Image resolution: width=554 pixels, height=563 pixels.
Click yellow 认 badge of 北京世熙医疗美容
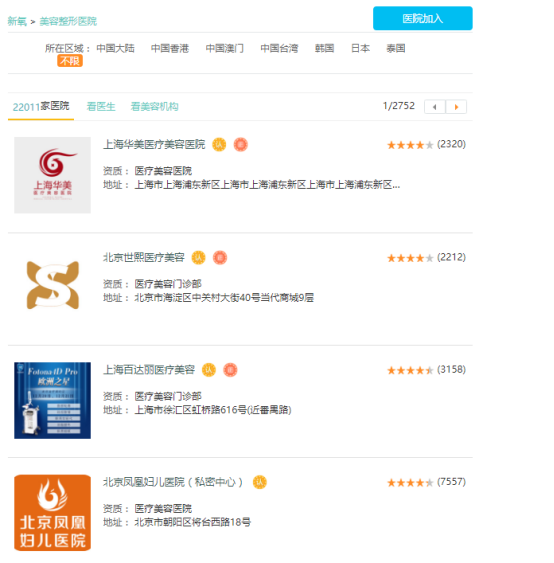coord(198,257)
